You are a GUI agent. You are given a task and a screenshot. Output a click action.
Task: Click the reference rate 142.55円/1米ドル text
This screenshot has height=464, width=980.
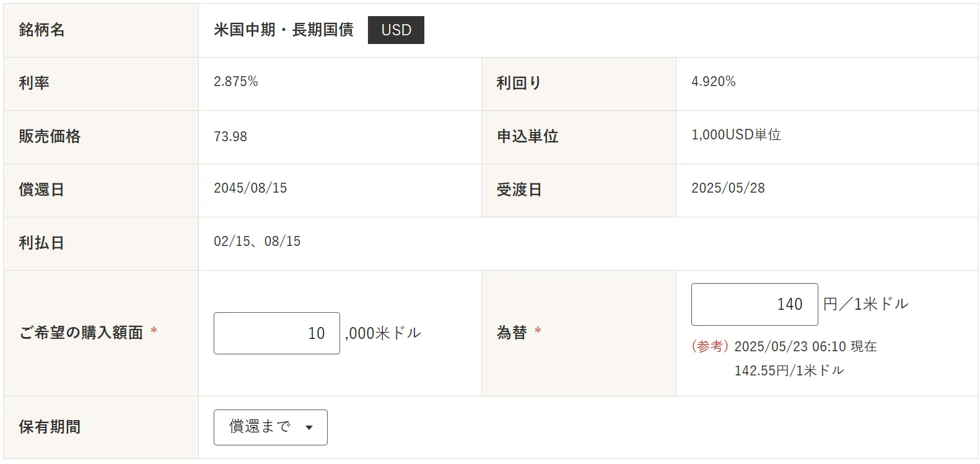(789, 370)
